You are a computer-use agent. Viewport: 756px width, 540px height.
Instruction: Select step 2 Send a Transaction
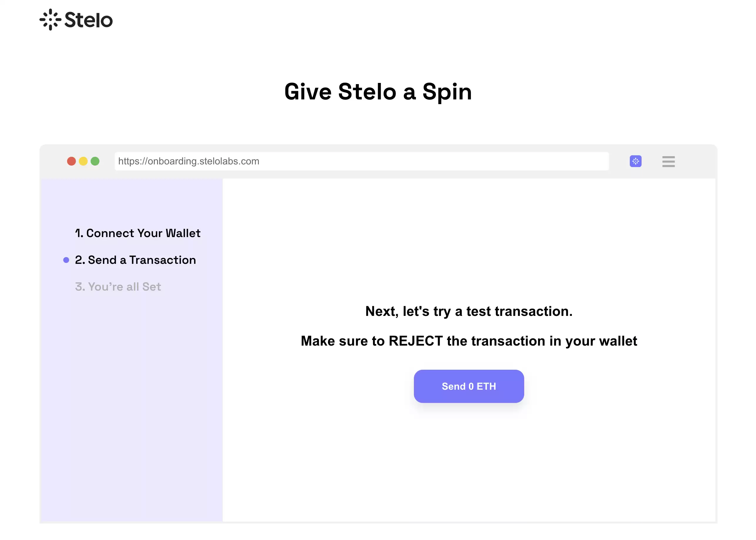[135, 260]
